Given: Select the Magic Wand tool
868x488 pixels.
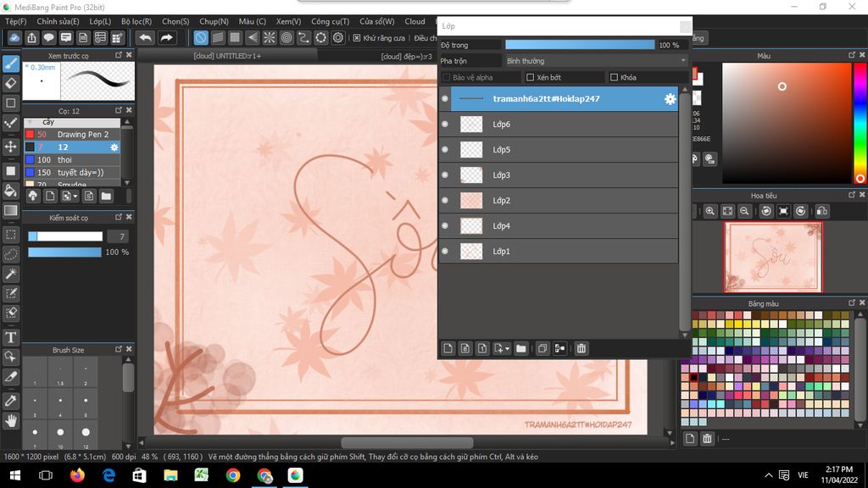Looking at the screenshot, I should pyautogui.click(x=10, y=274).
